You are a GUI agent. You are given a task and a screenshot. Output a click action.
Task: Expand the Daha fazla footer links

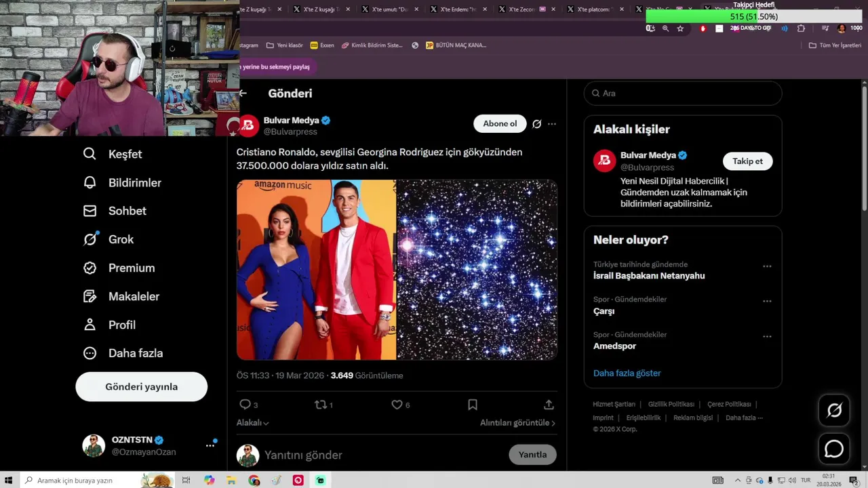[744, 418]
